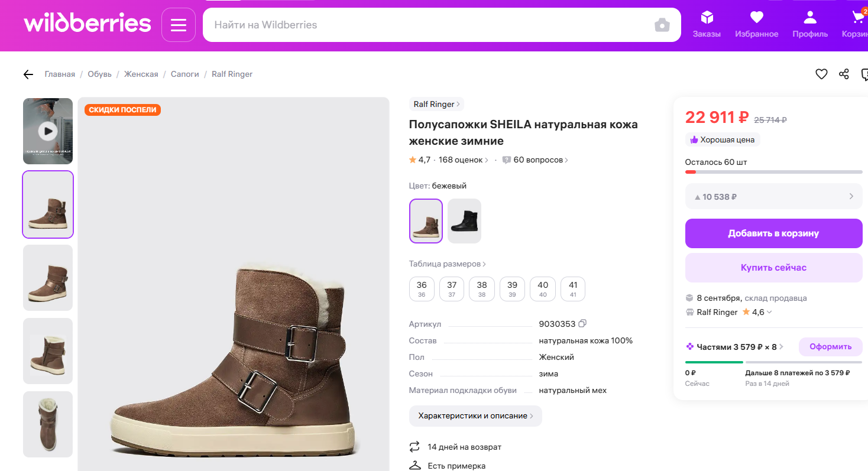
Task: Pick size 36
Action: 422,289
